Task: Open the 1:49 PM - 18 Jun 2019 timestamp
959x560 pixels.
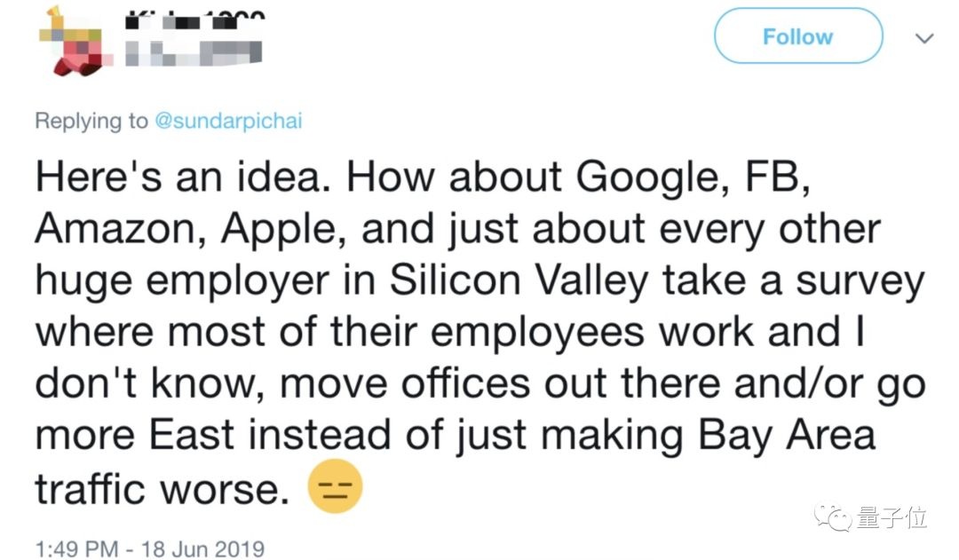Action: (150, 549)
